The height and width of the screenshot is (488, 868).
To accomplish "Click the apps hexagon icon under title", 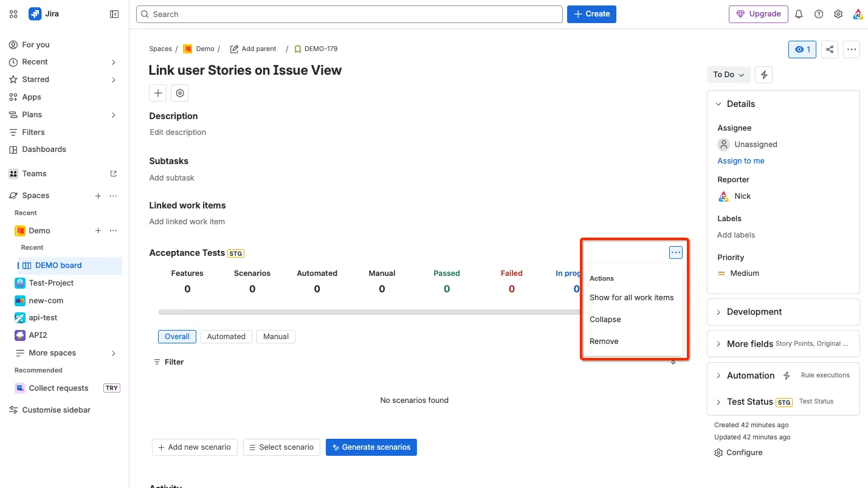I will (x=180, y=93).
